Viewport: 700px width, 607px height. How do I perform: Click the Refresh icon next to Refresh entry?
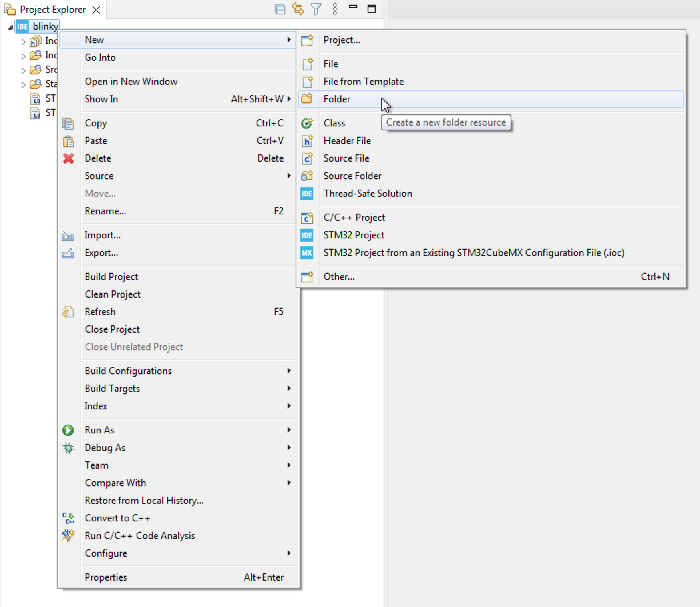click(68, 312)
